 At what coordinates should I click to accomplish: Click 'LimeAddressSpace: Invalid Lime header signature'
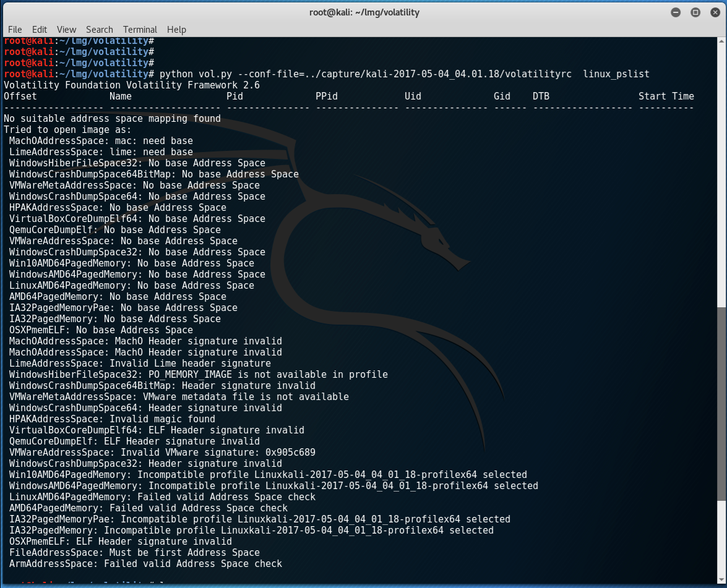point(140,364)
